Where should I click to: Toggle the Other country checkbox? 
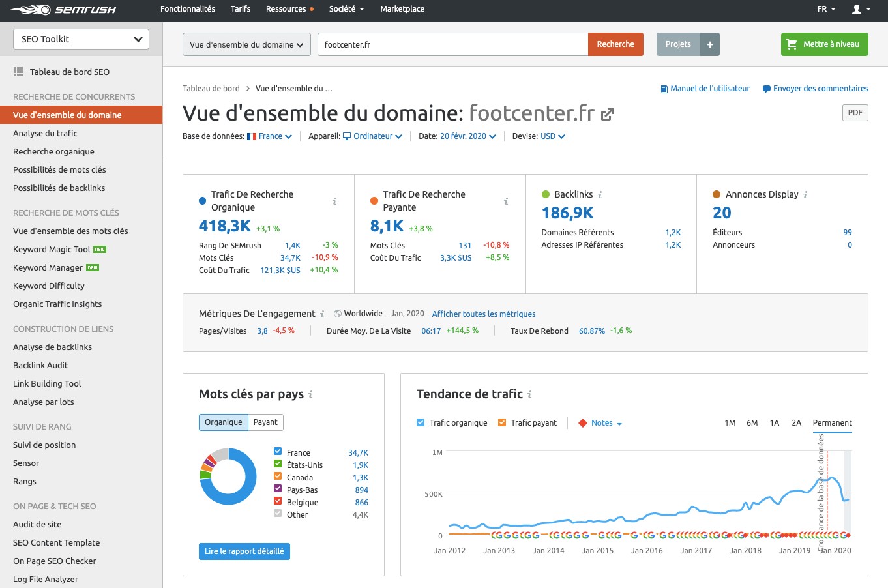coord(278,513)
